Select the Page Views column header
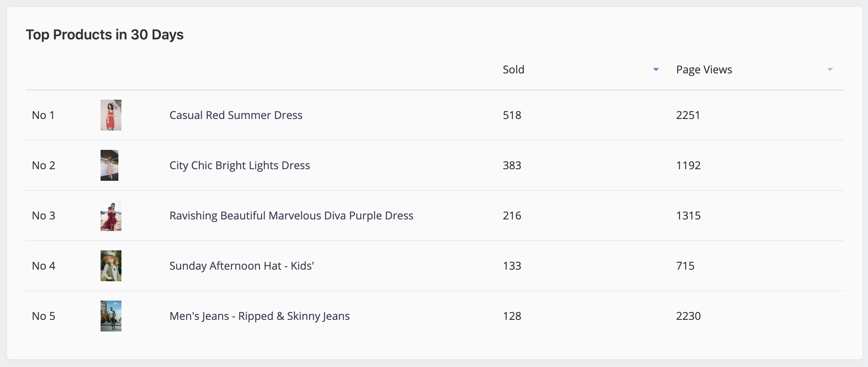This screenshot has width=868, height=367. tap(704, 70)
